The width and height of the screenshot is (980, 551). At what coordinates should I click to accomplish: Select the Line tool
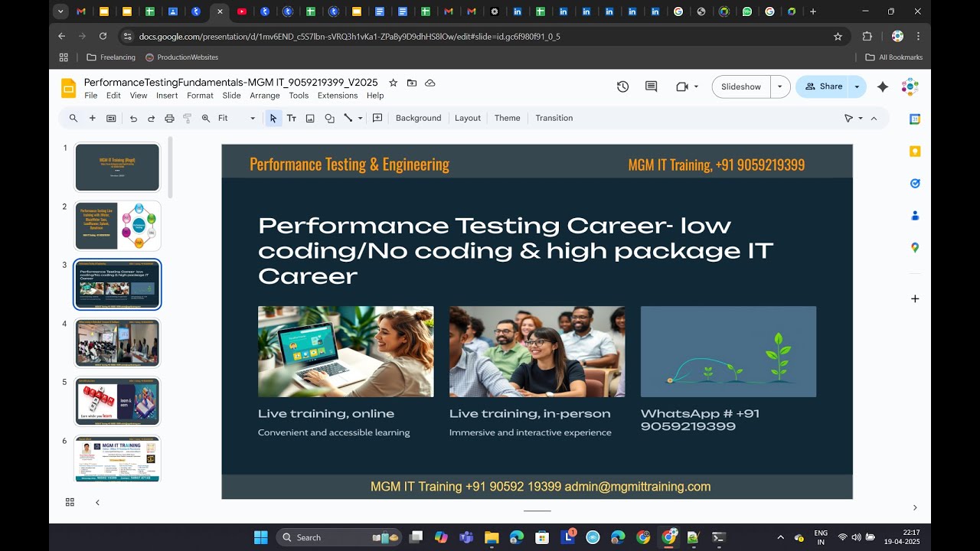point(348,118)
